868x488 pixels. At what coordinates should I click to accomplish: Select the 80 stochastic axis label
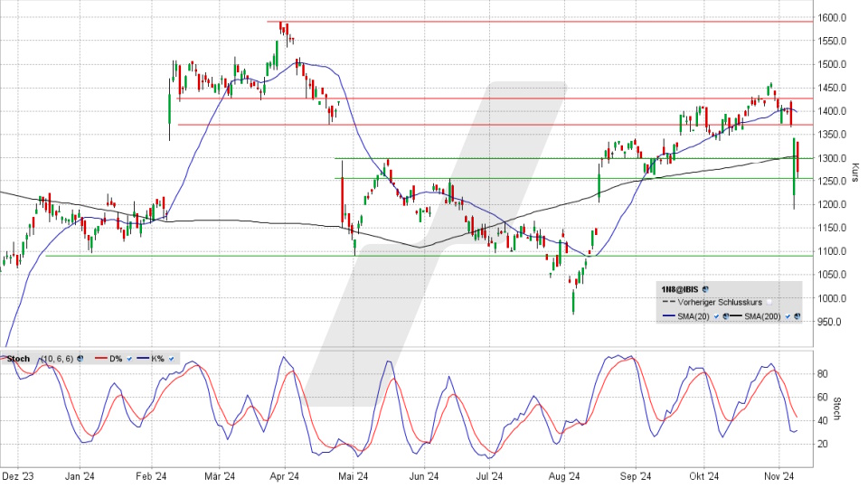pyautogui.click(x=823, y=374)
